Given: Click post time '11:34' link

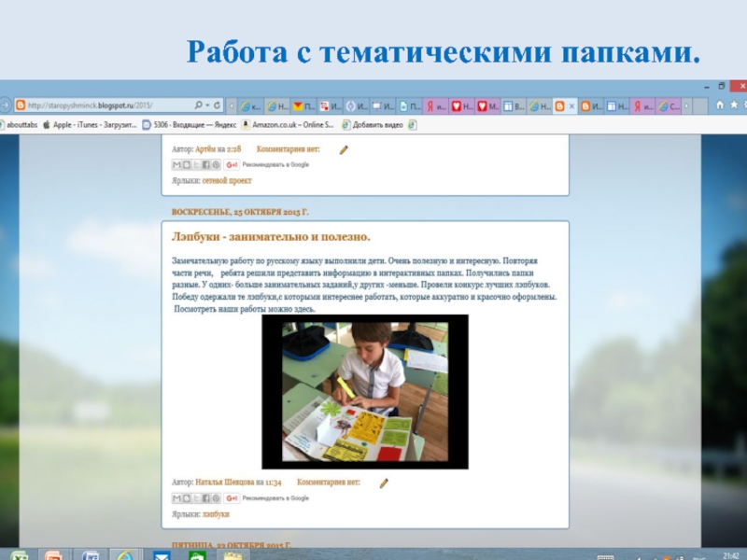Looking at the screenshot, I should [x=274, y=482].
